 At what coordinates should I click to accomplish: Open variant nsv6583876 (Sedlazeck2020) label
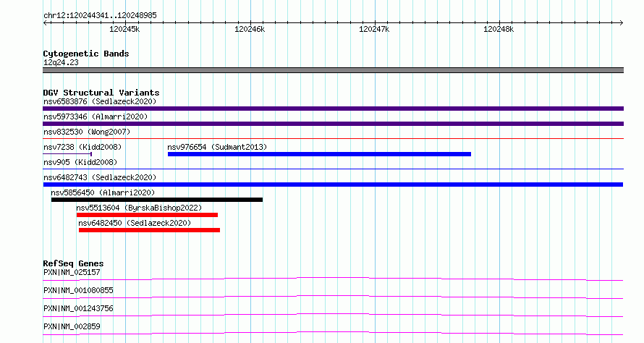[x=100, y=101]
